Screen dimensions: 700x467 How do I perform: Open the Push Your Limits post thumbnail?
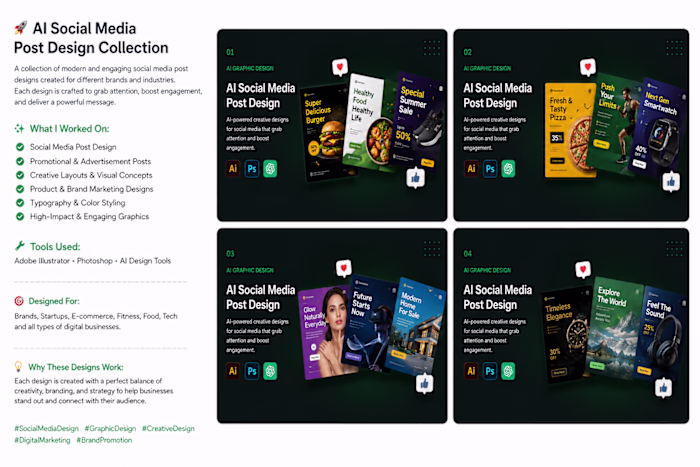616,124
